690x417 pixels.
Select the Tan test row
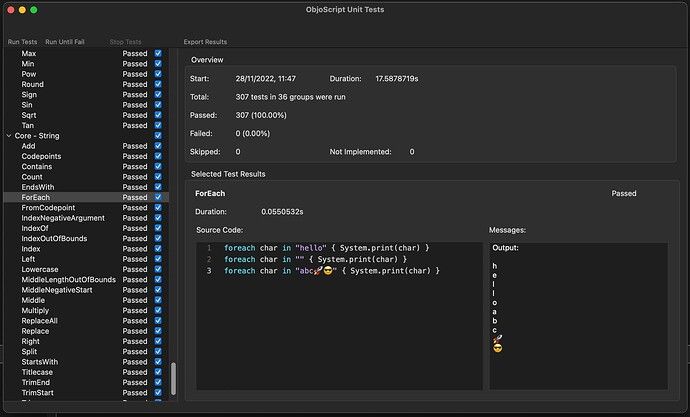tap(86, 125)
